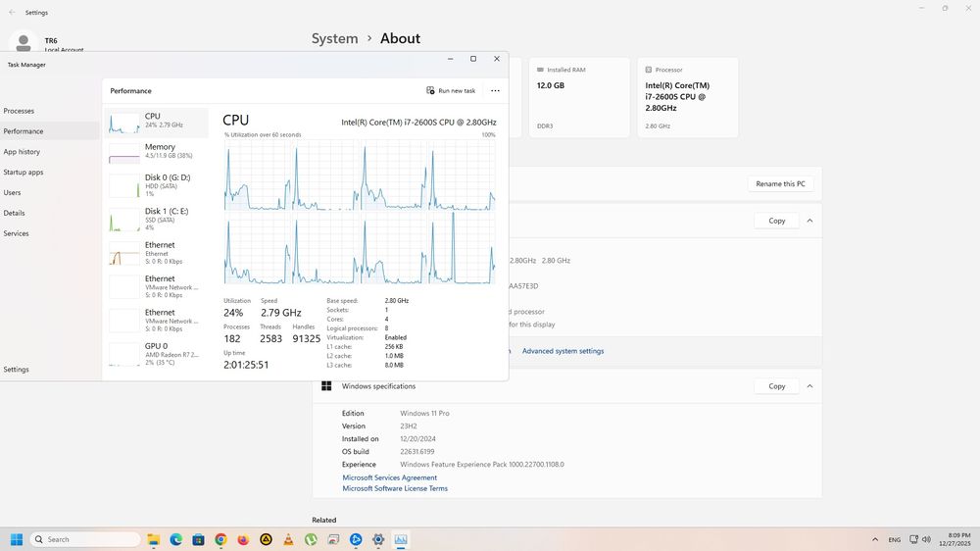Launch uTorrent from the taskbar
Viewport: 980px width, 551px height.
click(311, 540)
